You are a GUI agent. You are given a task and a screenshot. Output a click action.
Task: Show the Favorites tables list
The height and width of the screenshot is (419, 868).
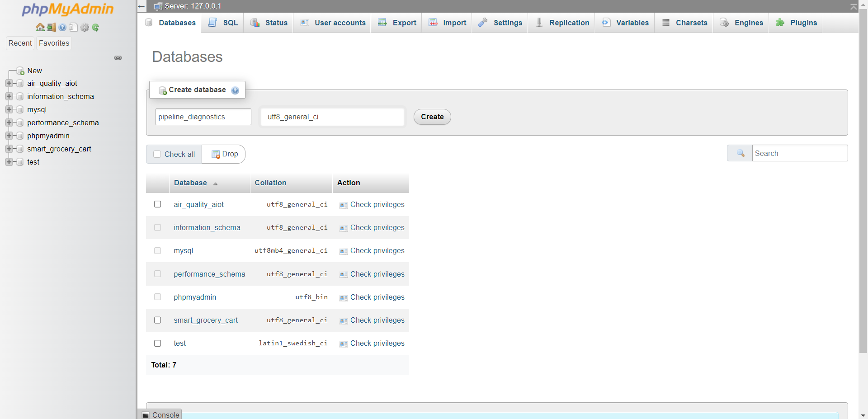click(54, 43)
